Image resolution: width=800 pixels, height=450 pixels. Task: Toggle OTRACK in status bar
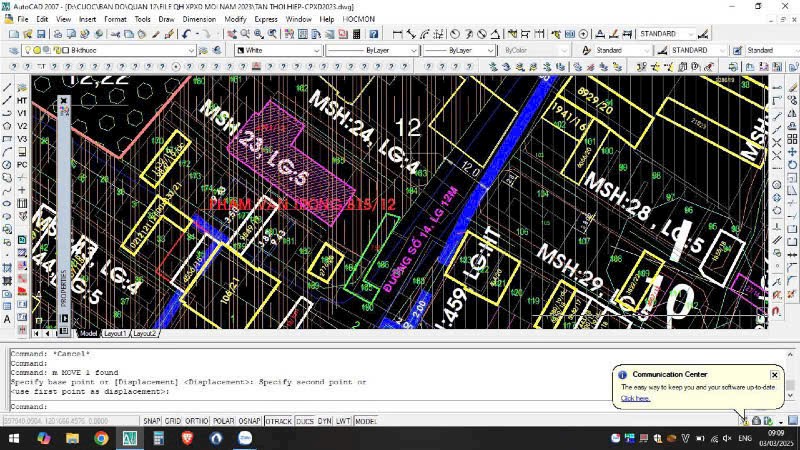pyautogui.click(x=279, y=421)
